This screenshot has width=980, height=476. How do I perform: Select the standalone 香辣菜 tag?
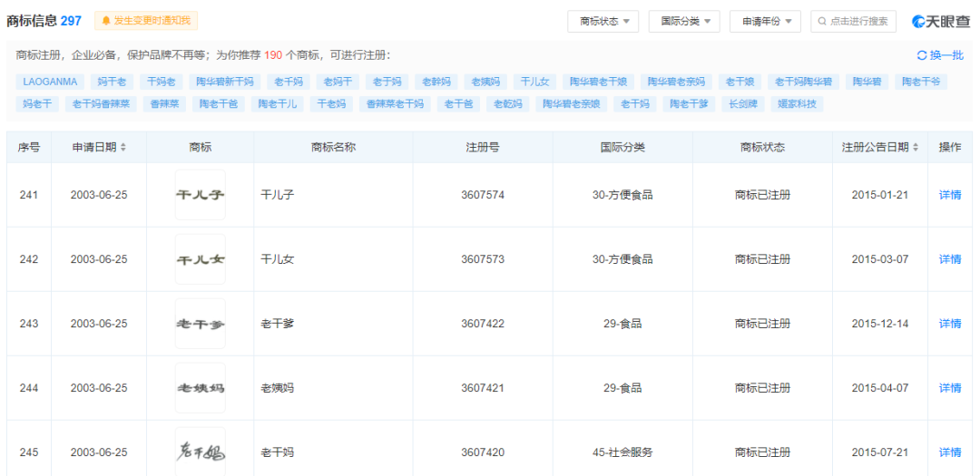click(x=164, y=104)
